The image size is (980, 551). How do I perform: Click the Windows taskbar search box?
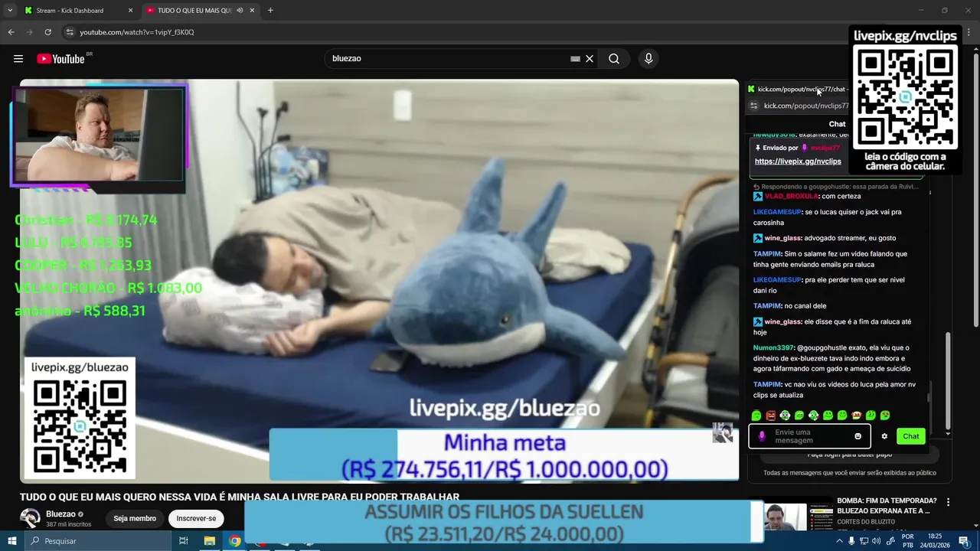pyautogui.click(x=98, y=541)
